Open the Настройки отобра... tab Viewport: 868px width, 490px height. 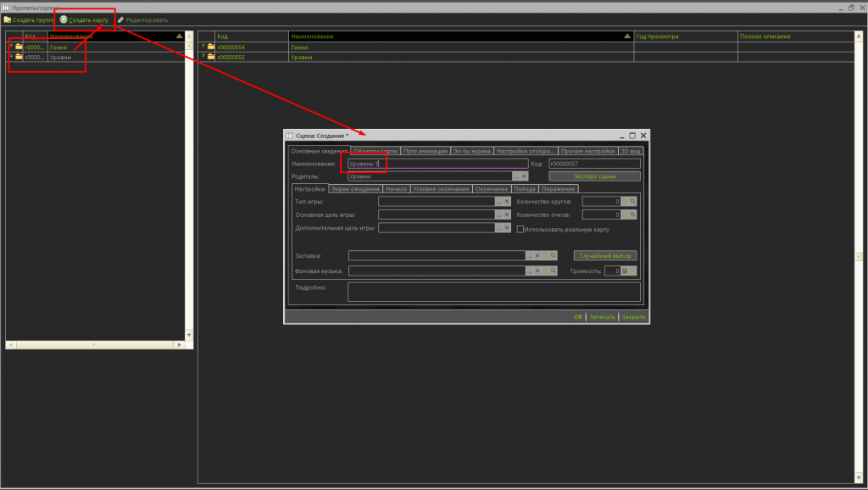tap(526, 151)
